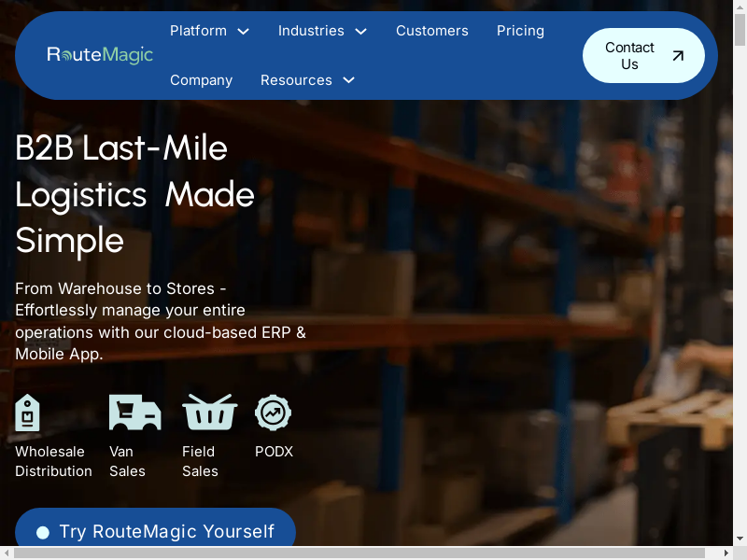Click the white dot on Try RouteMagic button
Image resolution: width=747 pixels, height=560 pixels.
tap(42, 533)
